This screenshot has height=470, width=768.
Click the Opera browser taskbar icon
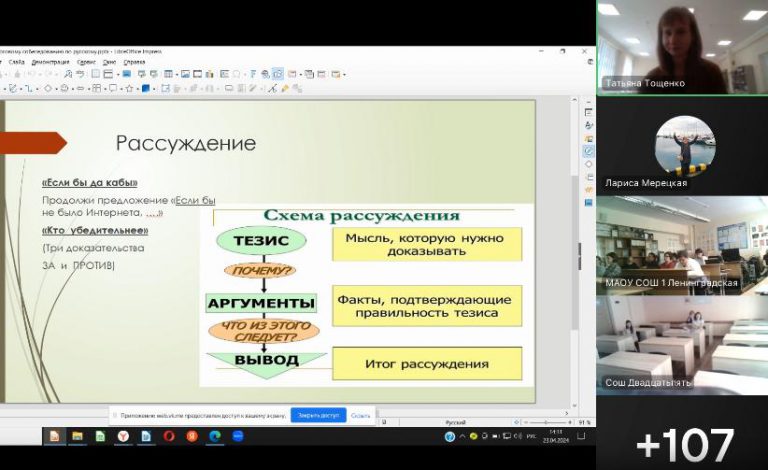click(168, 436)
